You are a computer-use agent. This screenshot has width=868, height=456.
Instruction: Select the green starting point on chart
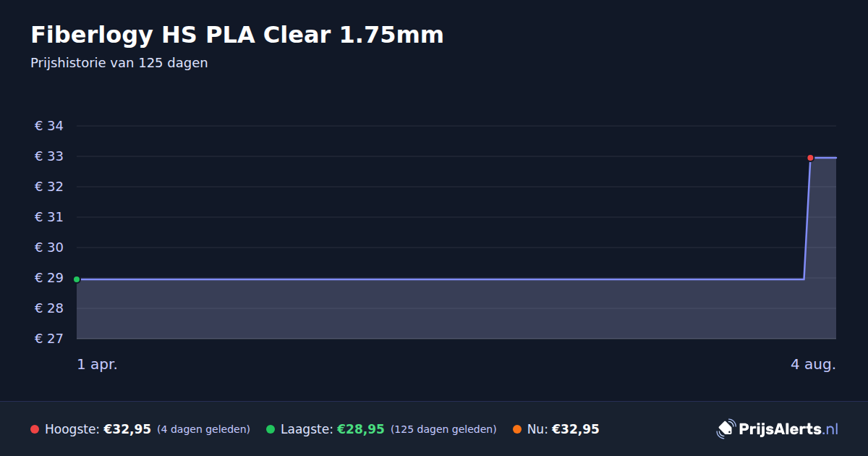pyautogui.click(x=77, y=279)
